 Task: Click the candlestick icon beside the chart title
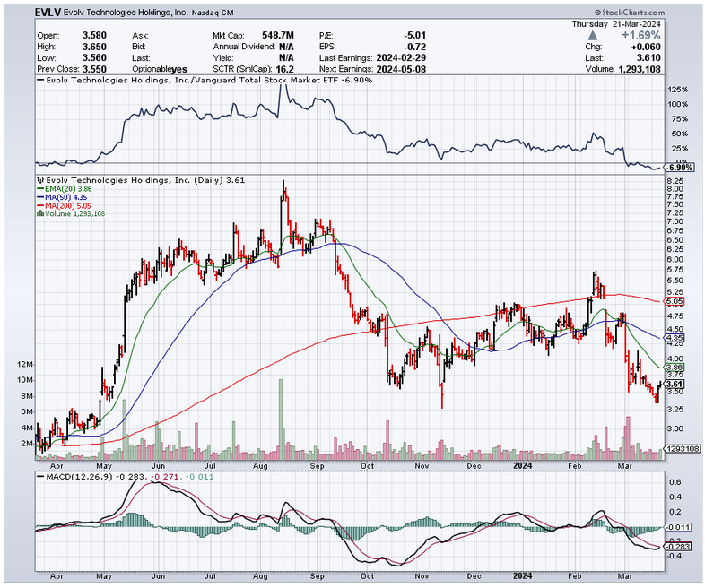tap(39, 180)
